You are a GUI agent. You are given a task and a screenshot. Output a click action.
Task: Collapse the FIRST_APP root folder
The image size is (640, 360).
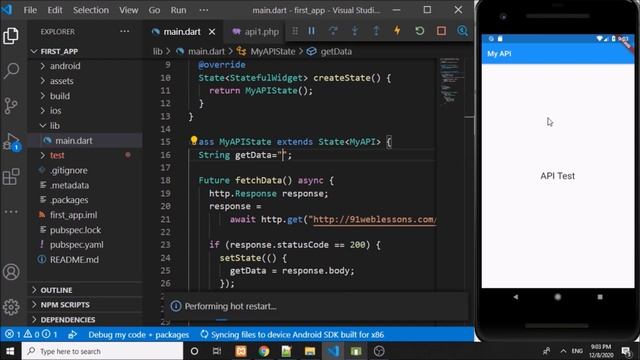[x=34, y=51]
